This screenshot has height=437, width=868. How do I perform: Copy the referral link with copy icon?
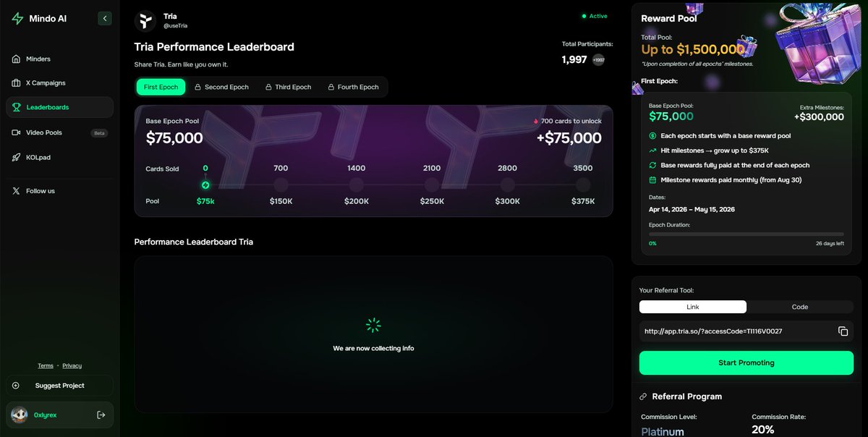tap(843, 331)
